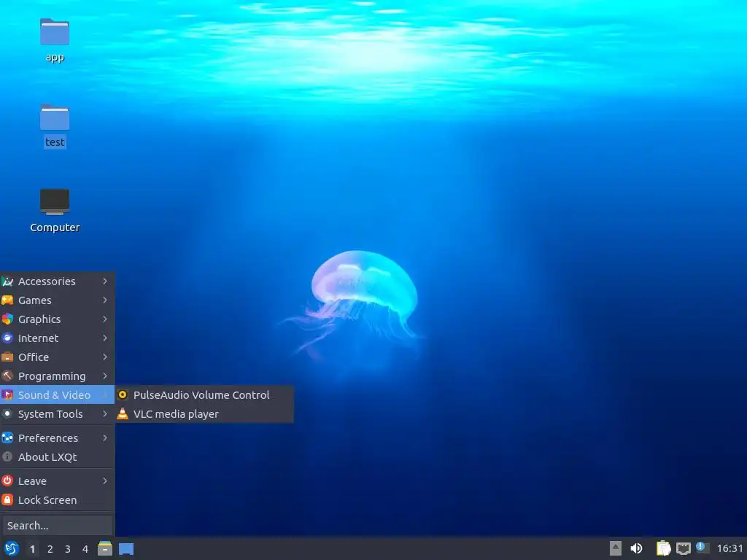Click the red Leave power icon
Image resolution: width=747 pixels, height=560 pixels.
(7, 481)
